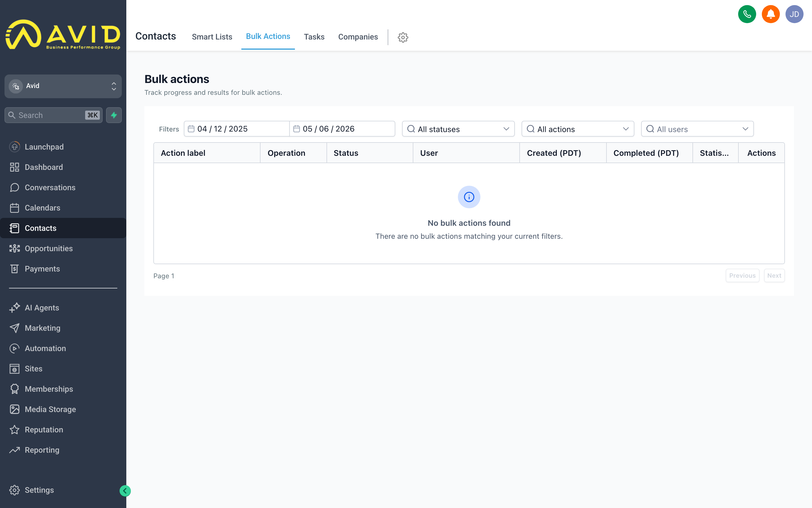Screen dimensions: 812x508
Task: Open the All statuses dropdown
Action: click(x=458, y=129)
